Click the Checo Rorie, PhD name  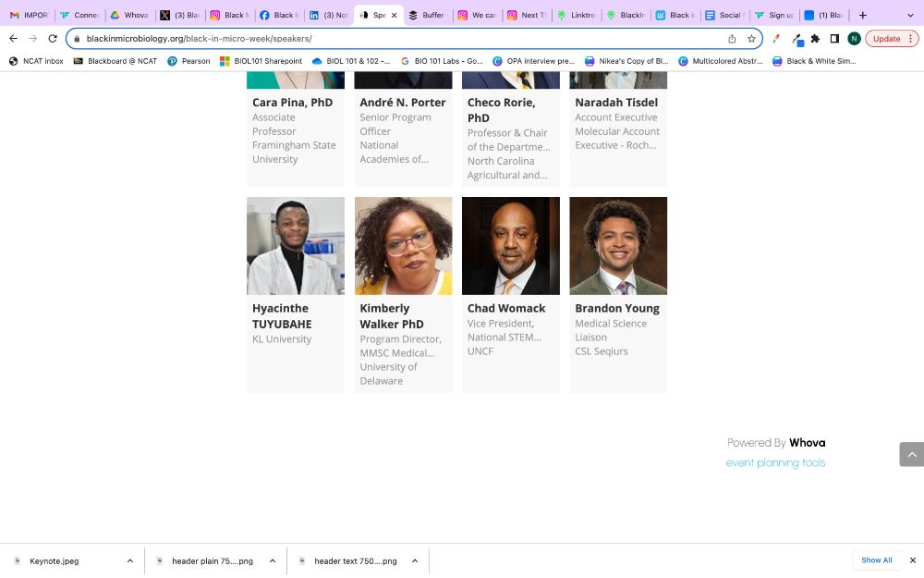pos(502,110)
